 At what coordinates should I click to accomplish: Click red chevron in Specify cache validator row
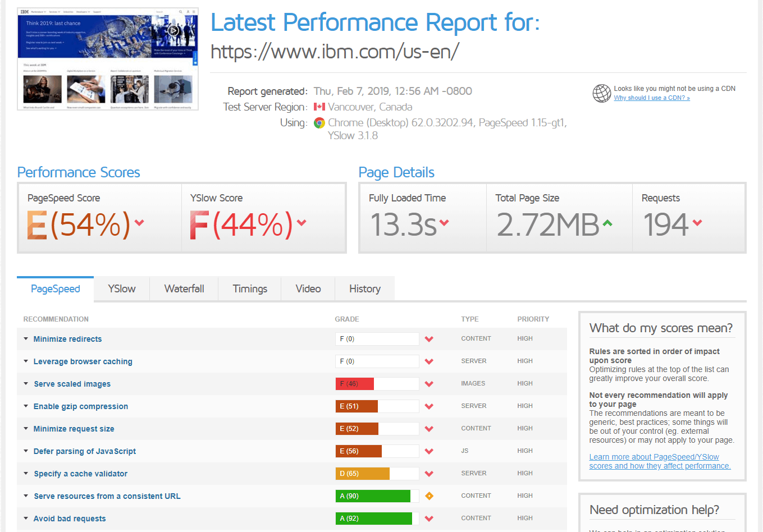point(429,474)
